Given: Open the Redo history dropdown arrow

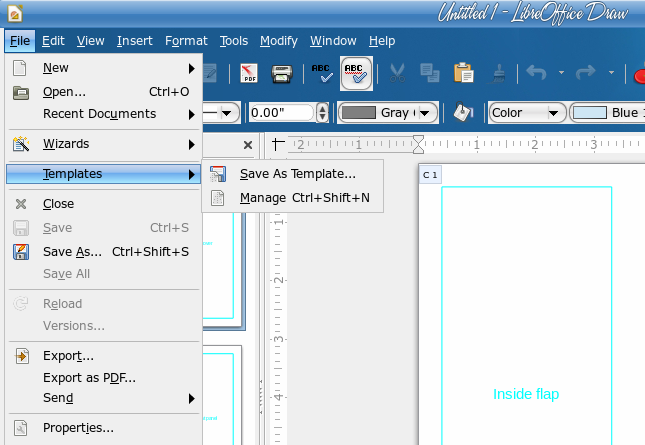Looking at the screenshot, I should 611,73.
